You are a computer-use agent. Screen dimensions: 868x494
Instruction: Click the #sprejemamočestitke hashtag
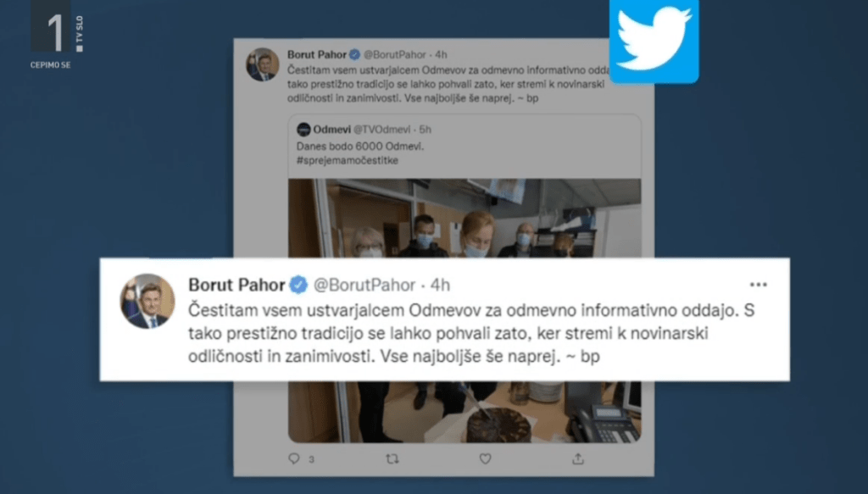pos(347,160)
